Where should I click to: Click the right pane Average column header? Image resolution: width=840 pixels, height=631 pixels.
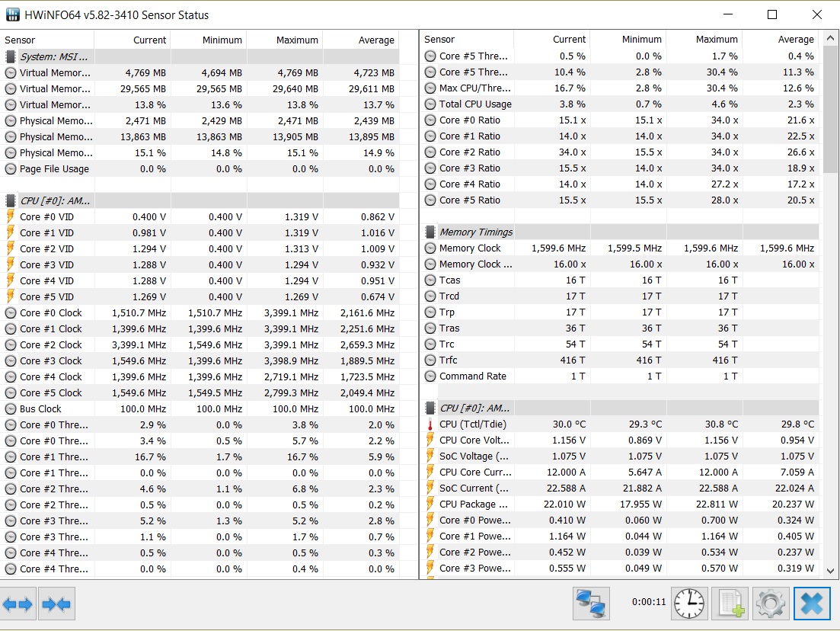780,39
